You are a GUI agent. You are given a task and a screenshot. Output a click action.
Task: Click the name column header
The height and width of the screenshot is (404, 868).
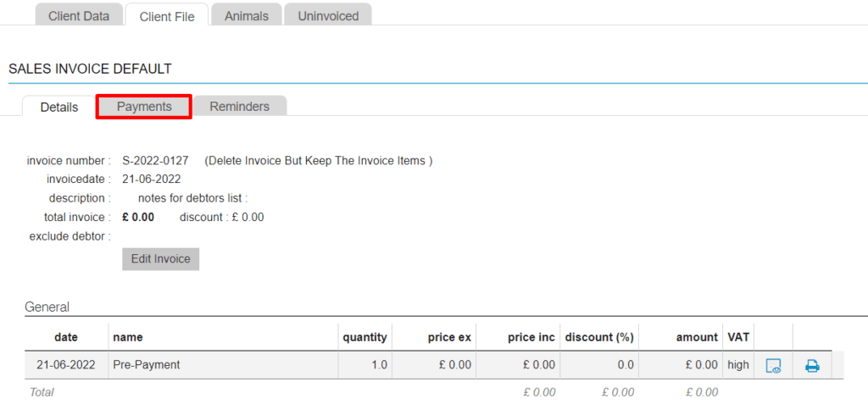pyautogui.click(x=127, y=337)
